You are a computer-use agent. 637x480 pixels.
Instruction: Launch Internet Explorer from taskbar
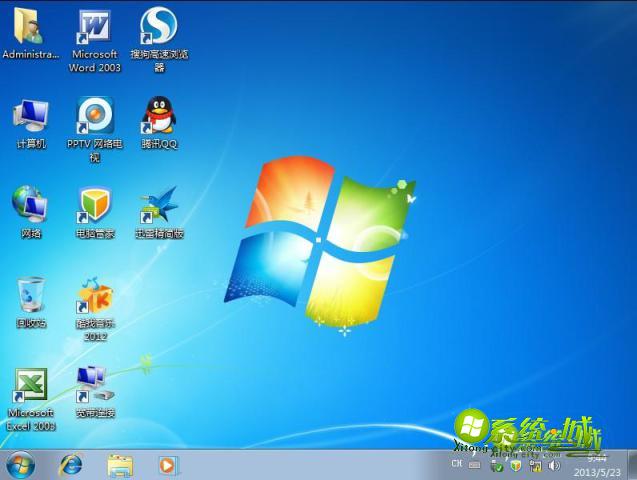[x=72, y=465]
